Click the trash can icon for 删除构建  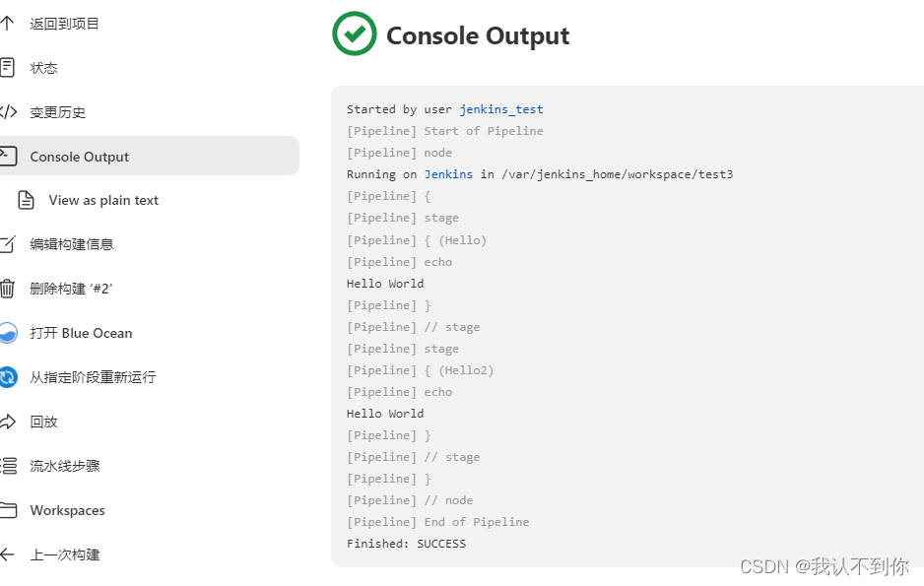[7, 289]
